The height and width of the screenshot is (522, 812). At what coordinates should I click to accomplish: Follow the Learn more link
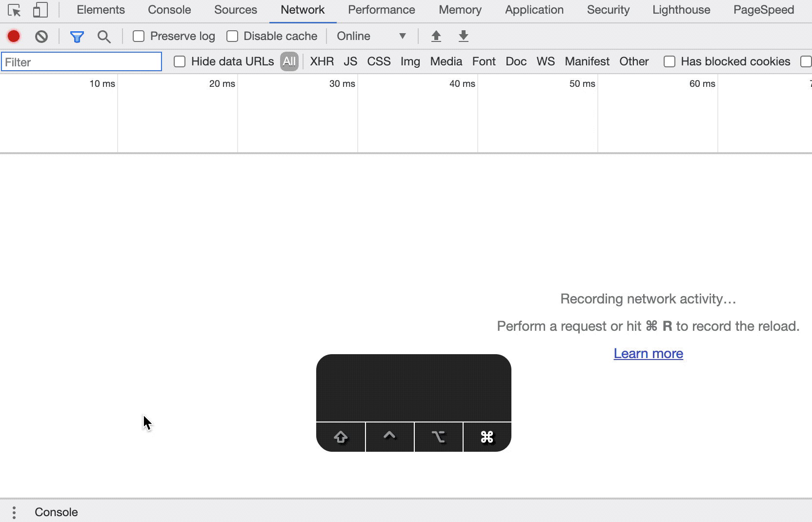point(648,354)
